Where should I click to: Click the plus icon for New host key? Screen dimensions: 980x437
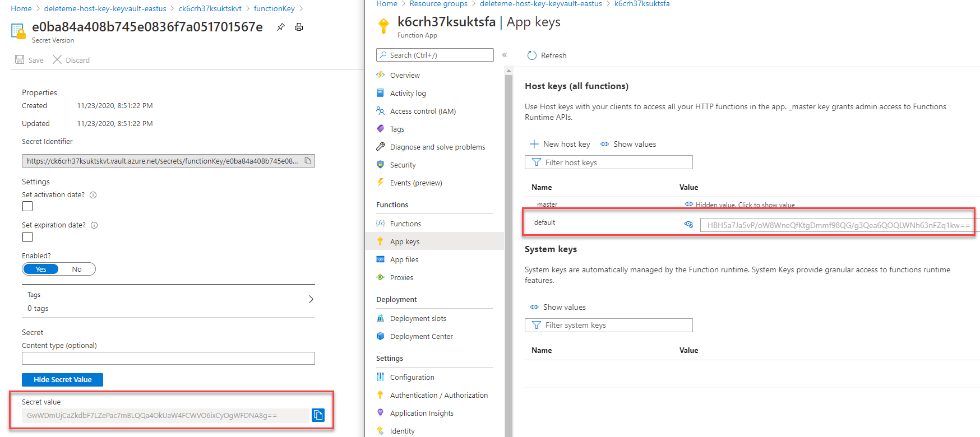point(534,144)
